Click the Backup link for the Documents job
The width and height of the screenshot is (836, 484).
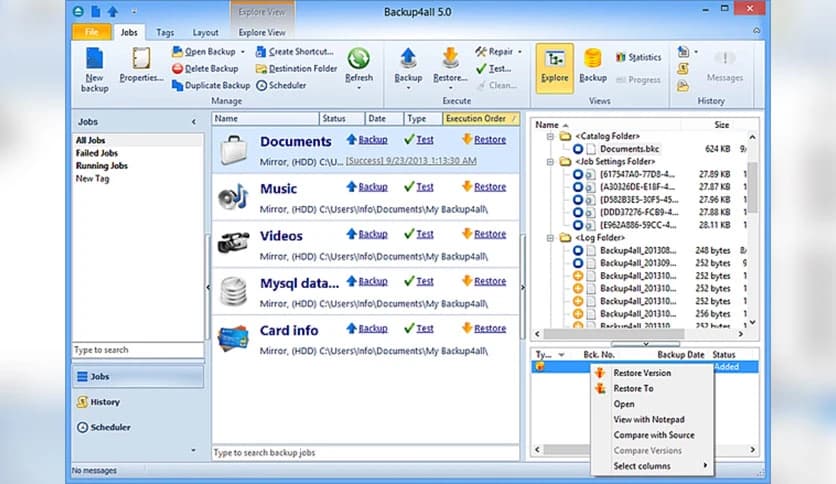tap(373, 140)
